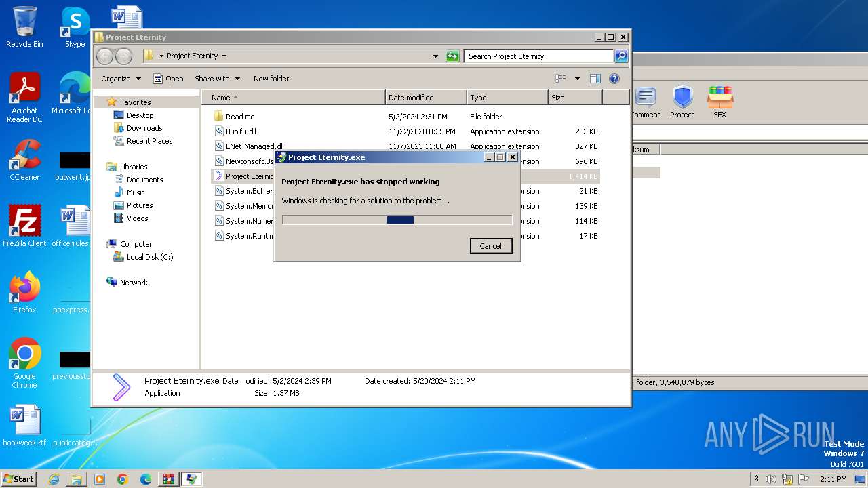Open the Music library

pos(136,192)
